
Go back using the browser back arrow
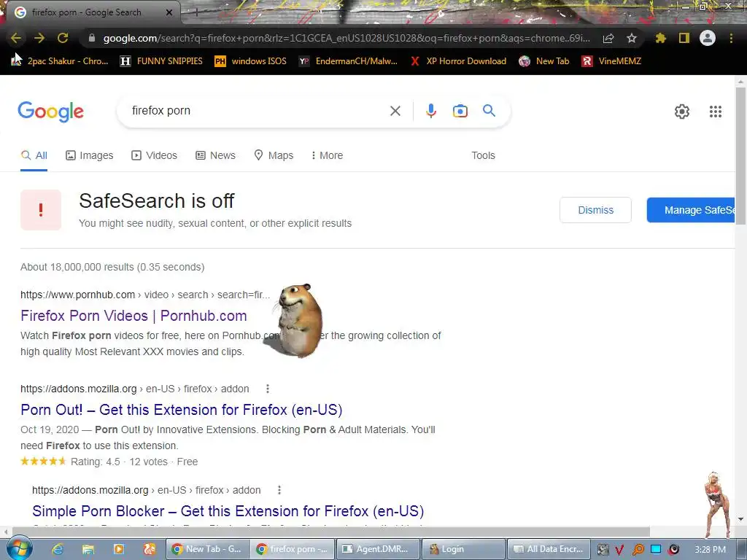pos(16,38)
